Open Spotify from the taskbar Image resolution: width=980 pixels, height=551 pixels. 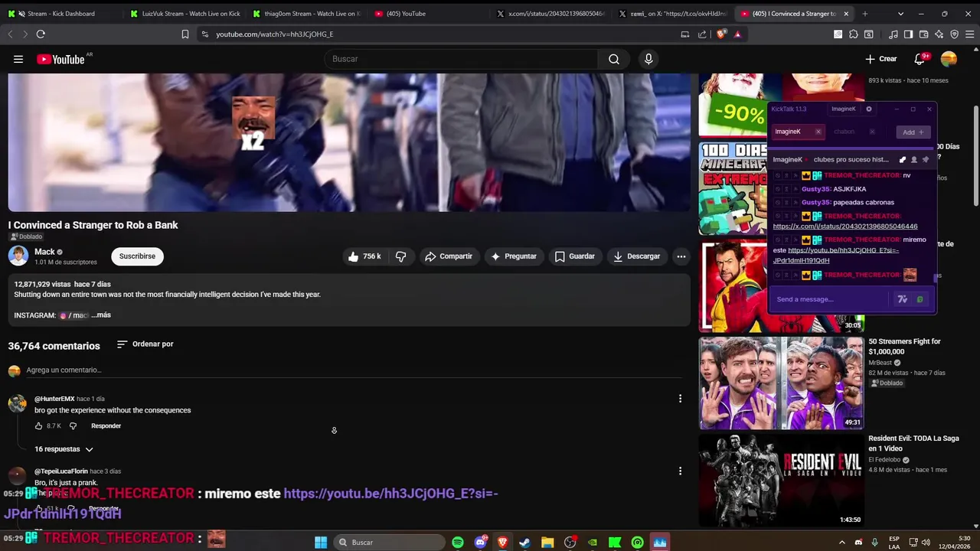coord(458,543)
